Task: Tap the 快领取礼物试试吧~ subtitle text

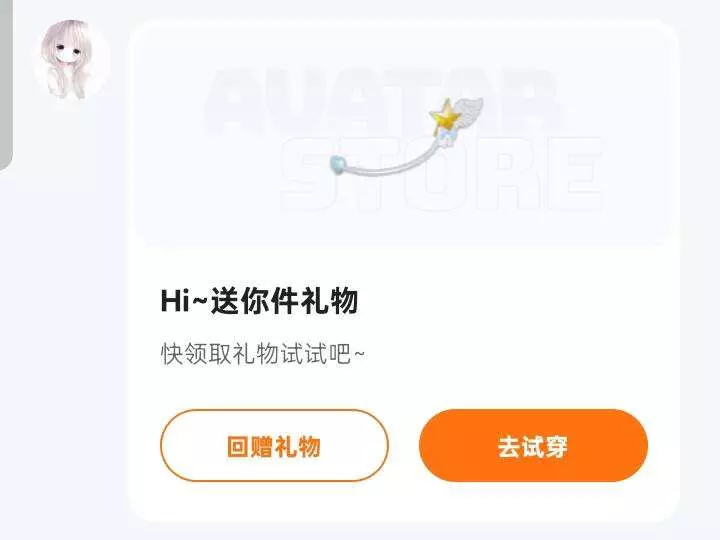Action: (x=262, y=354)
